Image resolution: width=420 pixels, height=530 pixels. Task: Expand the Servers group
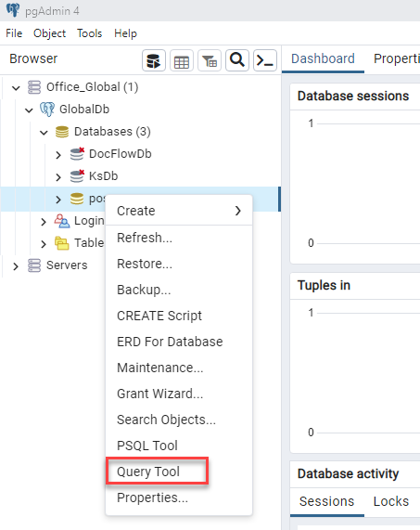[16, 266]
